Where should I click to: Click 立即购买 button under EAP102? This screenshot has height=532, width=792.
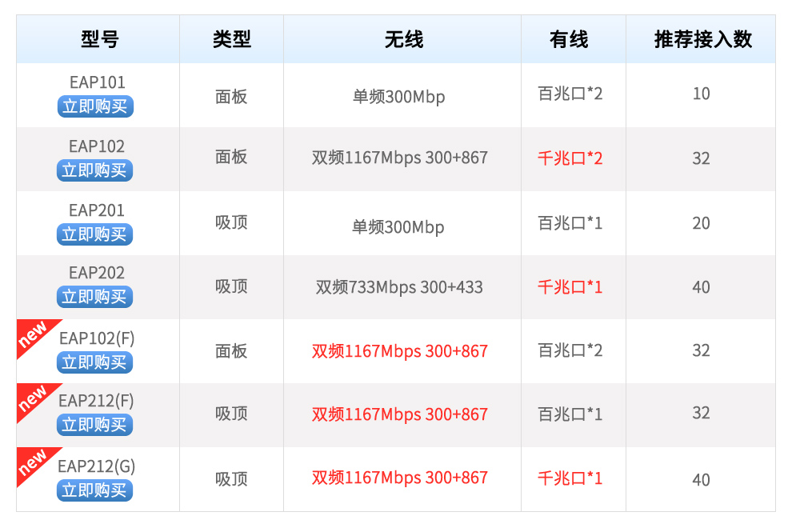tap(95, 170)
